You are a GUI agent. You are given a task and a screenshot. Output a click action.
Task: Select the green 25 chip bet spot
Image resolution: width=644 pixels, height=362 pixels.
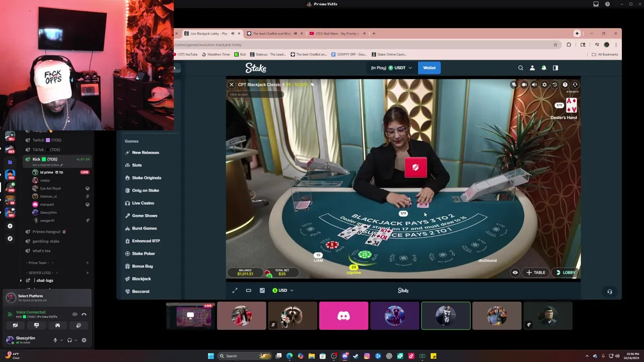[365, 255]
